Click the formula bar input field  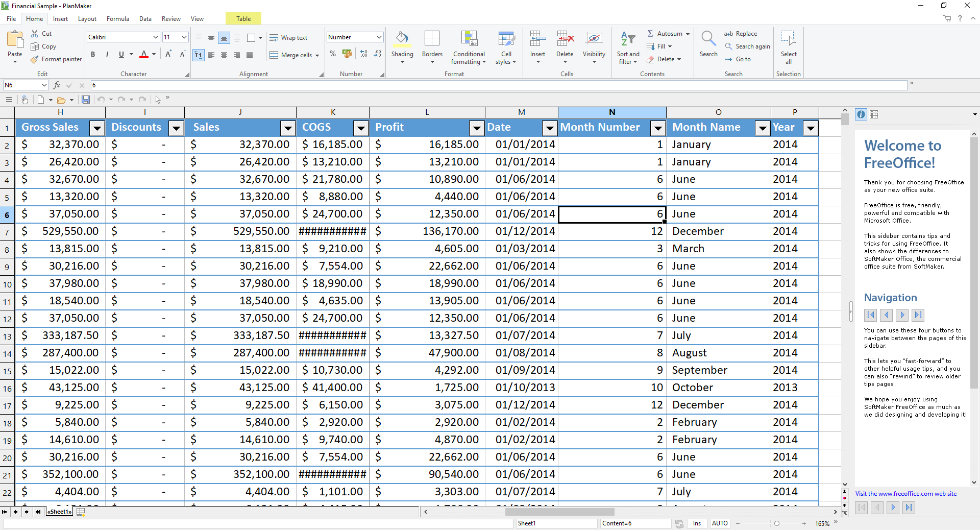tap(499, 85)
